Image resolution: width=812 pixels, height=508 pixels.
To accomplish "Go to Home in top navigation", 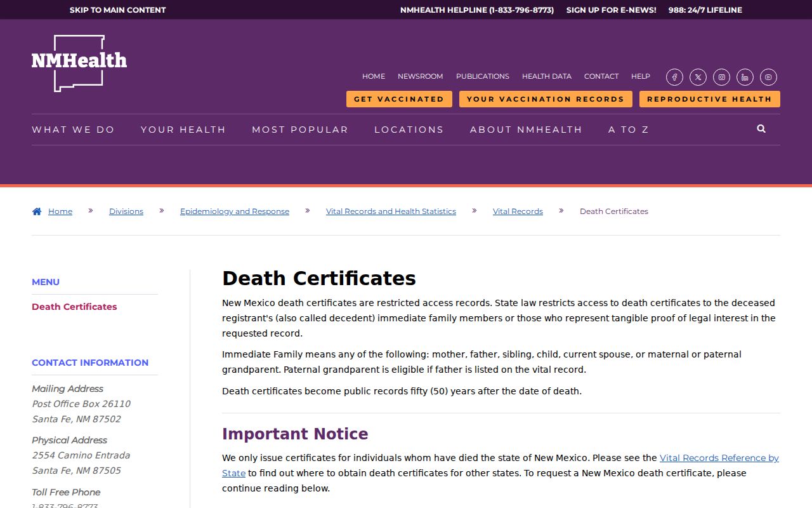I will [374, 76].
